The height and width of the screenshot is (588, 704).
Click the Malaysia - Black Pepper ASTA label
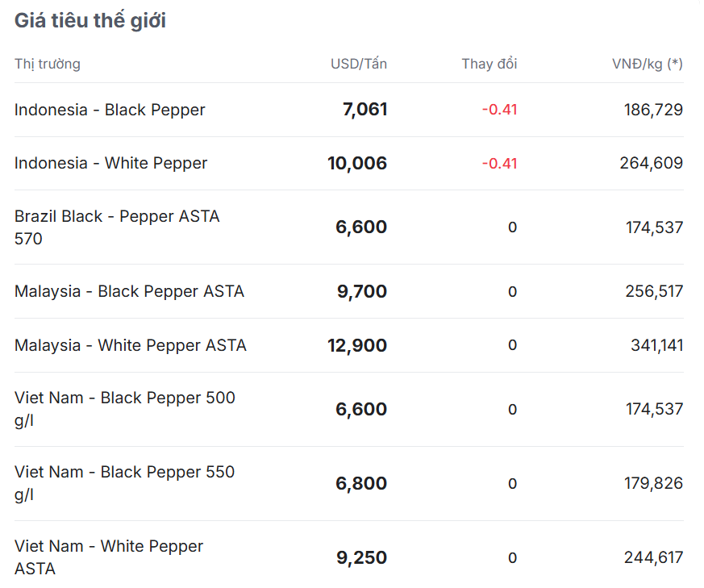[x=129, y=291]
